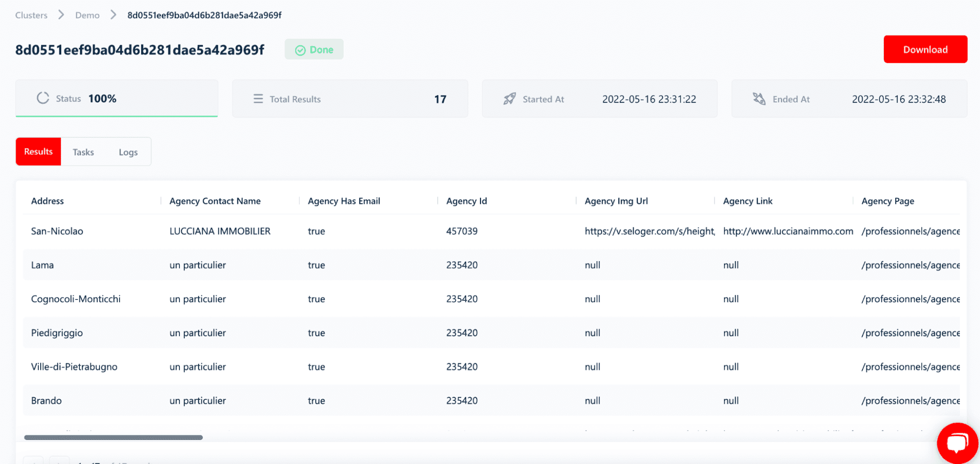The height and width of the screenshot is (464, 980).
Task: Click the Ended At rocket icon
Action: click(x=759, y=99)
